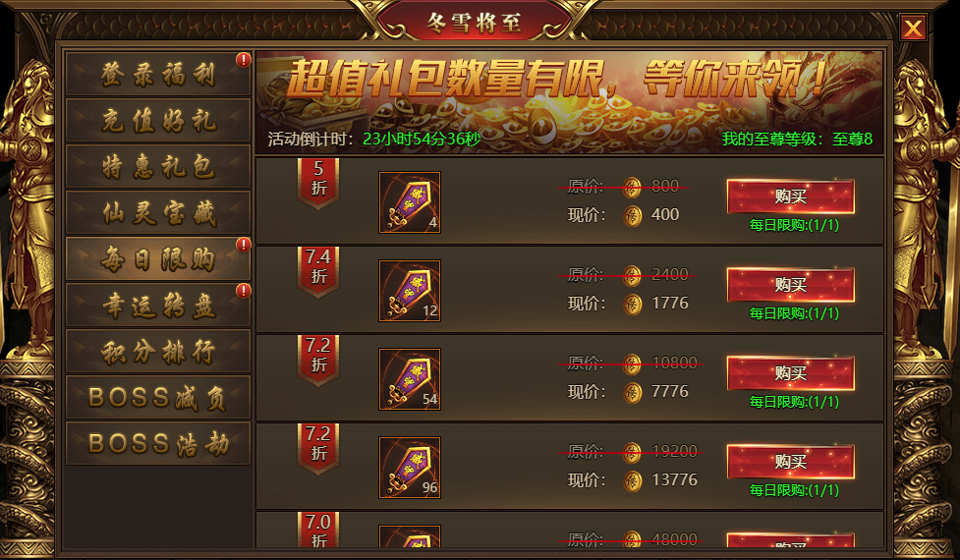Open the 积分排行 tab
The height and width of the screenshot is (560, 960).
coord(158,352)
